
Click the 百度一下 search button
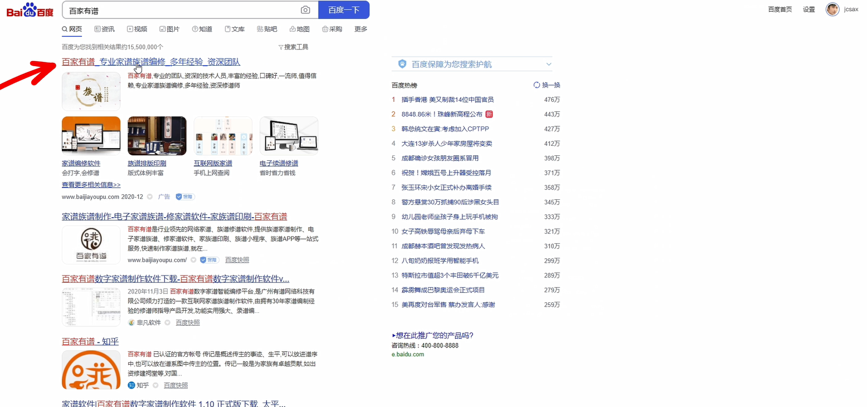pyautogui.click(x=344, y=10)
